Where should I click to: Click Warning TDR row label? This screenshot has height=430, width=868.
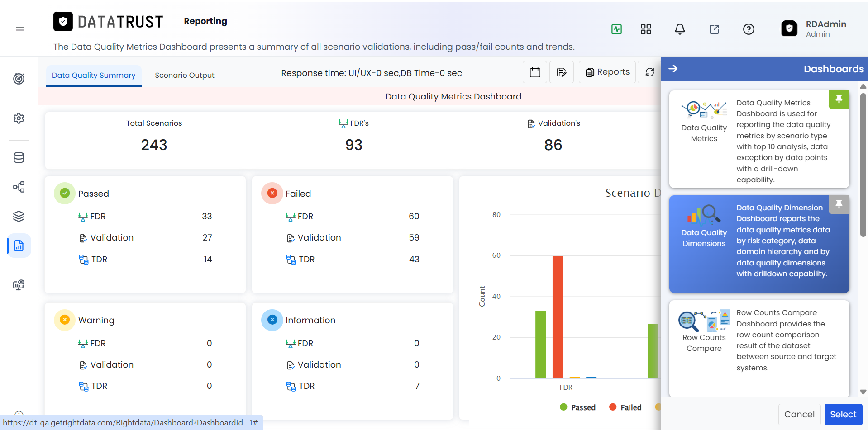coord(99,386)
